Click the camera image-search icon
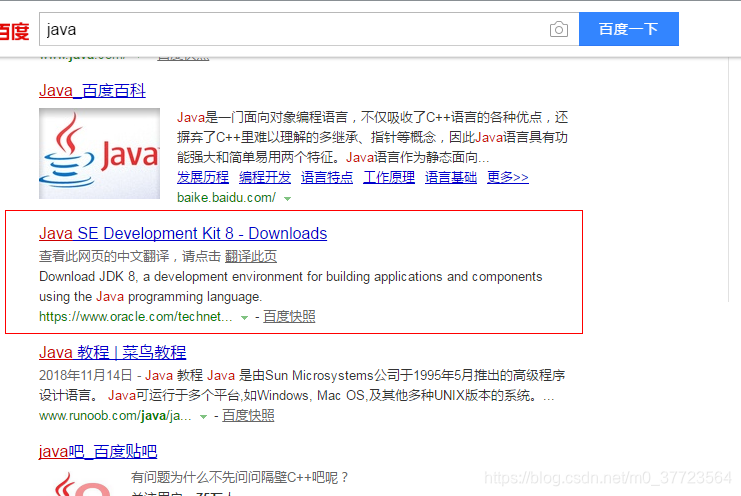The height and width of the screenshot is (496, 741). coord(559,29)
